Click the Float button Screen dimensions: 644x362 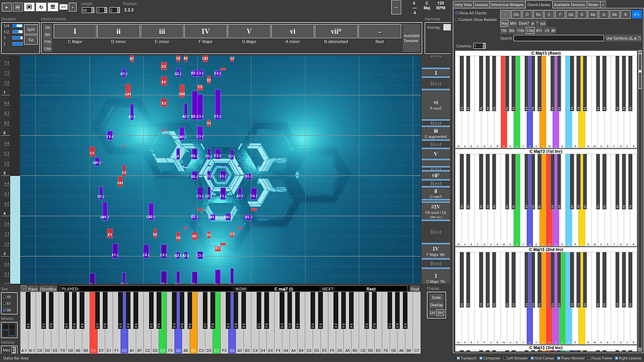click(415, 289)
